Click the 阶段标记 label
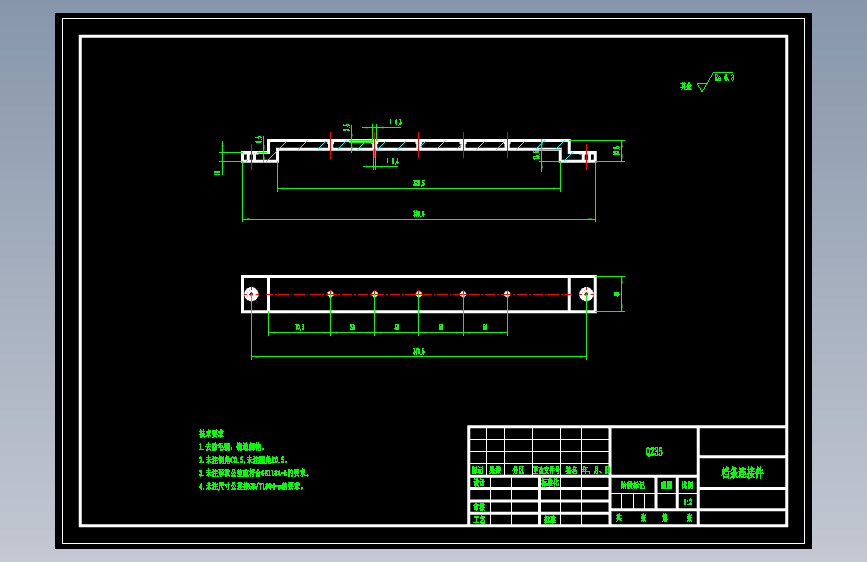This screenshot has width=867, height=562. (633, 485)
